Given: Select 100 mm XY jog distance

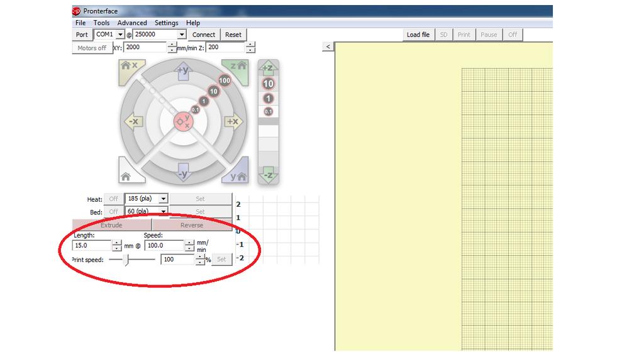Looking at the screenshot, I should (225, 80).
